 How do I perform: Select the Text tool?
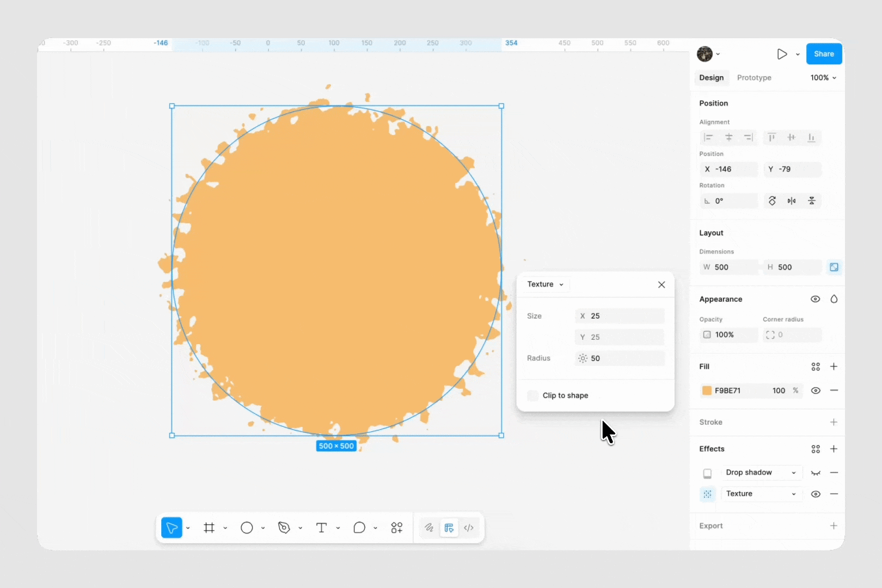(x=321, y=528)
